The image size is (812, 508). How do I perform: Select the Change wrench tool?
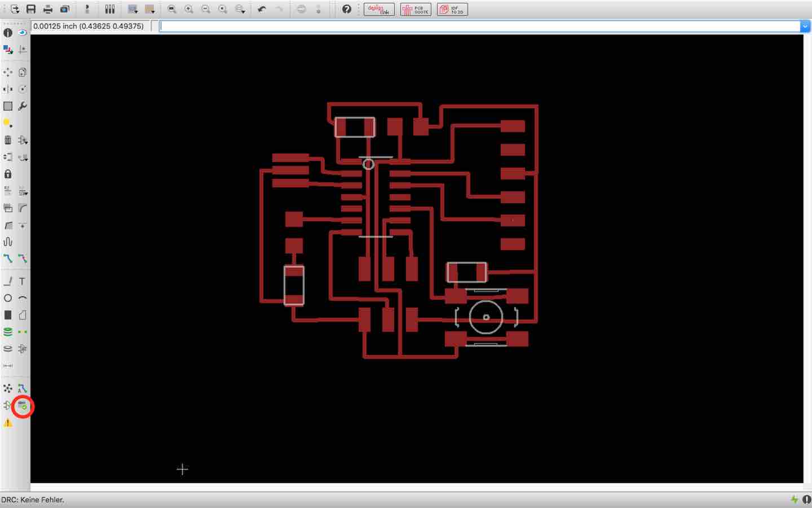pos(23,106)
